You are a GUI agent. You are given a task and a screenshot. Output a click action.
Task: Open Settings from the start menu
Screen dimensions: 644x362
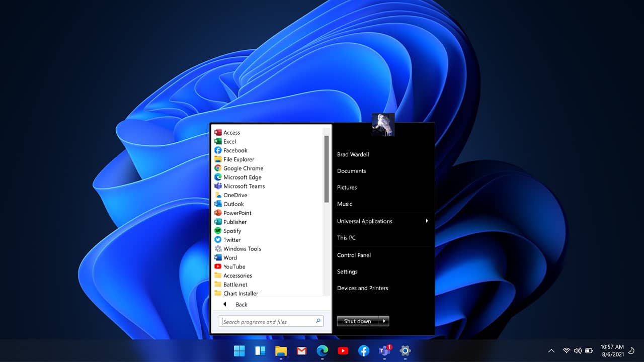coord(347,272)
